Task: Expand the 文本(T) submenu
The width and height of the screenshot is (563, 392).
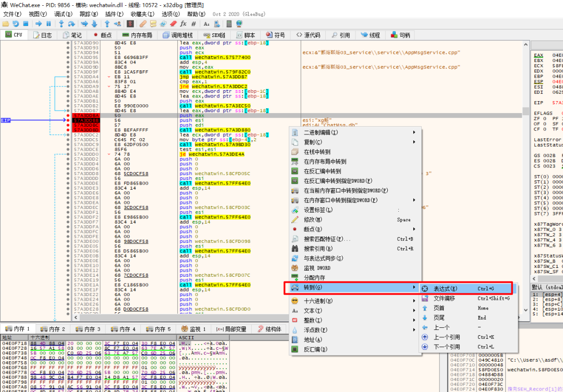Action: [x=355, y=311]
